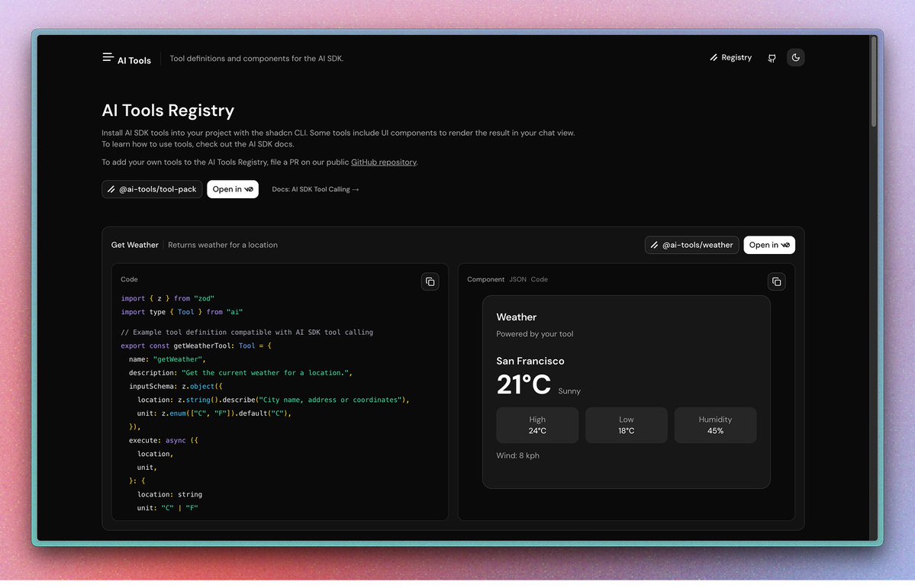Switch to the Code tab in preview panel
The image size is (915, 588).
point(539,280)
